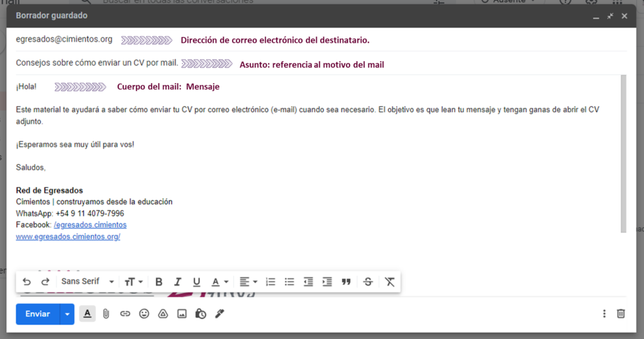Open the www.egresados.cimientos.org link
Screen dimensions: 644x339
pos(68,236)
